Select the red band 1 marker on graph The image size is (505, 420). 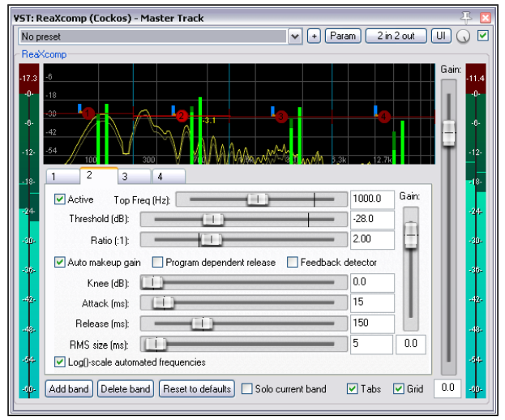(88, 114)
